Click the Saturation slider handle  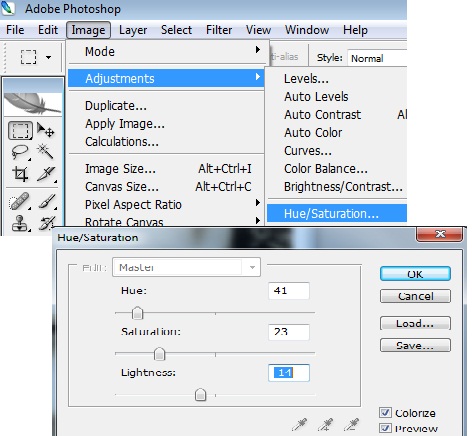point(159,354)
